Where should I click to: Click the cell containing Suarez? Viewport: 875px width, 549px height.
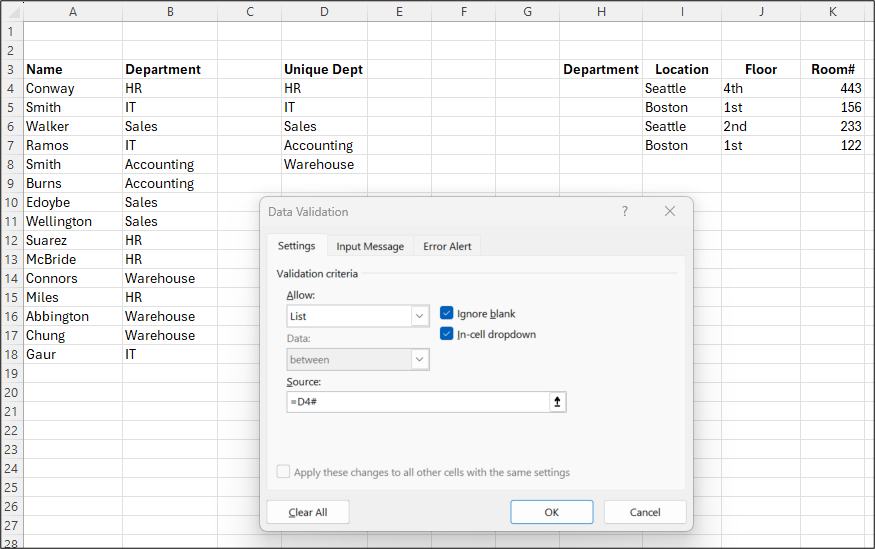click(73, 240)
